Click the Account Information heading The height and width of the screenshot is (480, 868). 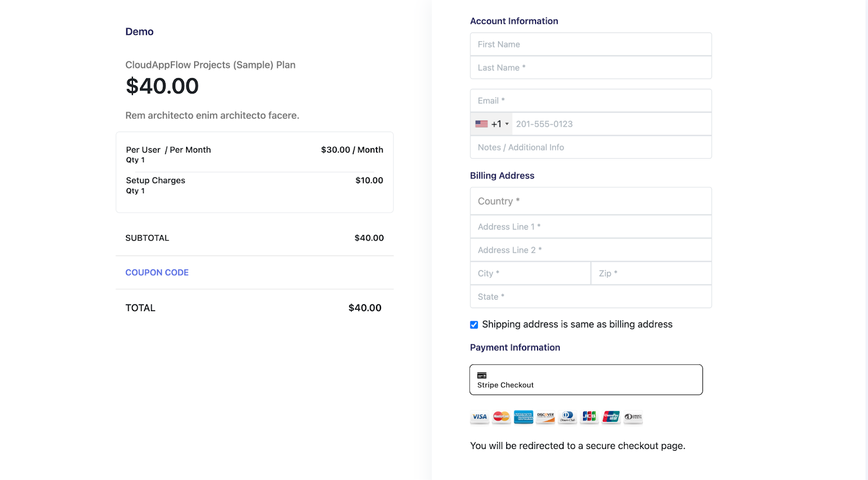(514, 21)
